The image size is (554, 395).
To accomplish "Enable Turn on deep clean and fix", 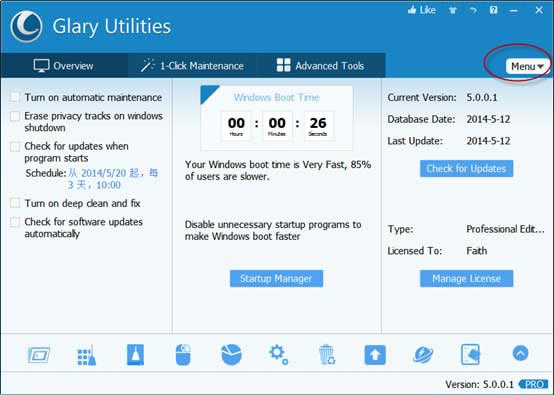I will [15, 203].
